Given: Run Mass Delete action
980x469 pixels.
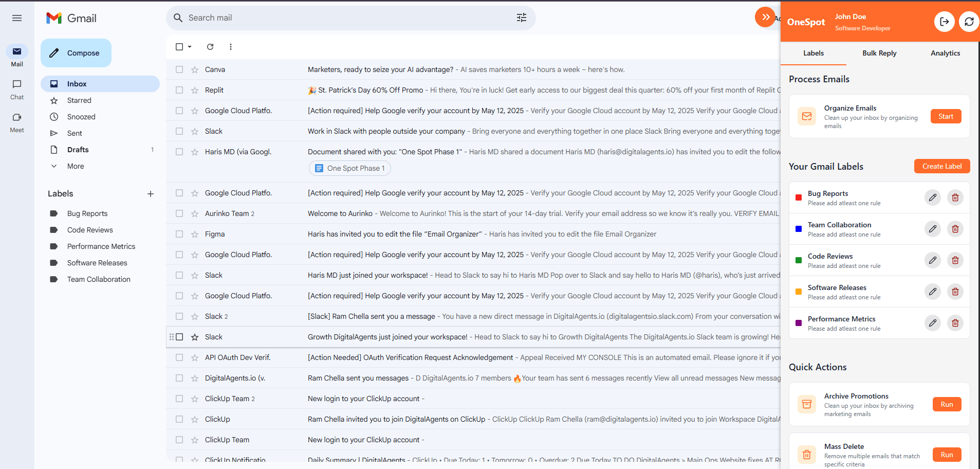Looking at the screenshot, I should pyautogui.click(x=947, y=455).
